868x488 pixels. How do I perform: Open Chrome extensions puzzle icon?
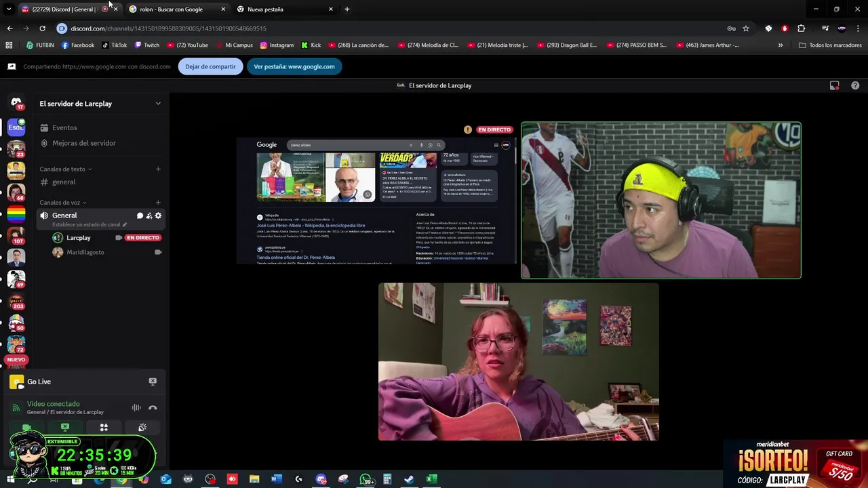[801, 28]
